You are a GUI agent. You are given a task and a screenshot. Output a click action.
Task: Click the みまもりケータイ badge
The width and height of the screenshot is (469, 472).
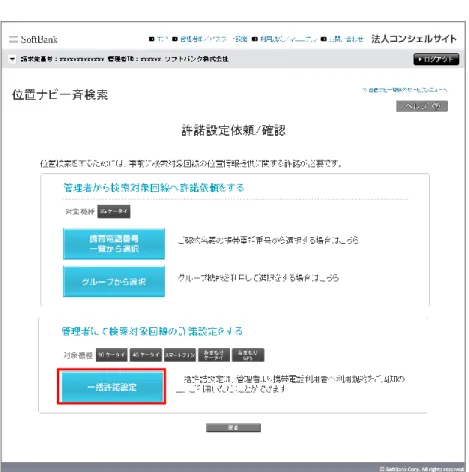pyautogui.click(x=214, y=355)
